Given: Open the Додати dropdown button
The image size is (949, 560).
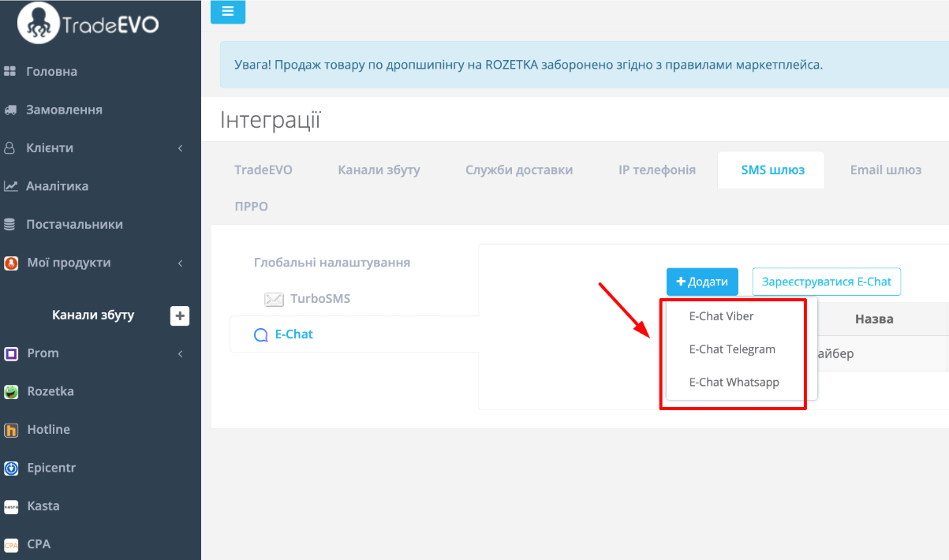Looking at the screenshot, I should [x=702, y=282].
